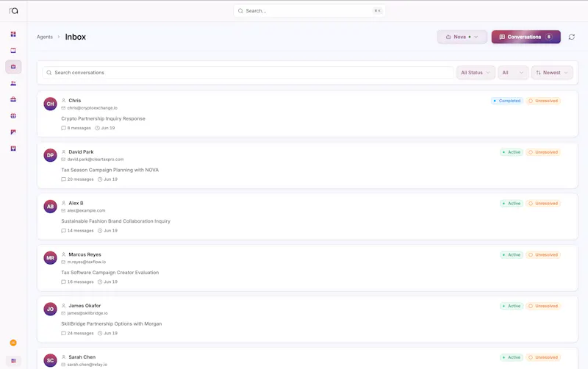Open the All filter dropdown
Viewport: 588px width, 369px height.
click(513, 73)
